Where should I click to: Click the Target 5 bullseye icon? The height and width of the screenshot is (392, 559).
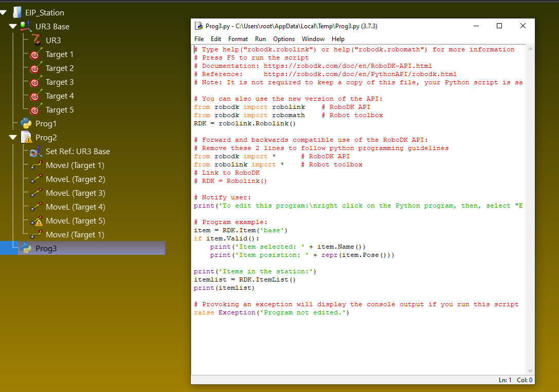(x=36, y=109)
